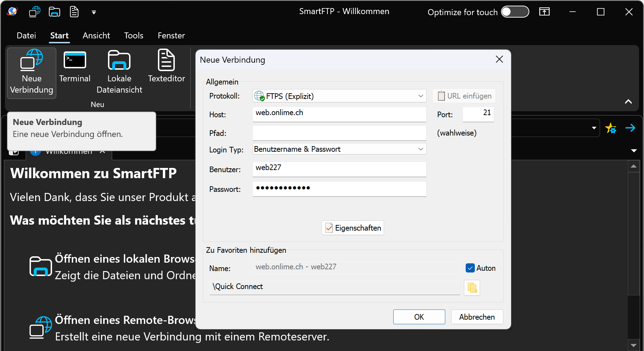644x351 pixels.
Task: Click URL einfügen button
Action: (464, 96)
